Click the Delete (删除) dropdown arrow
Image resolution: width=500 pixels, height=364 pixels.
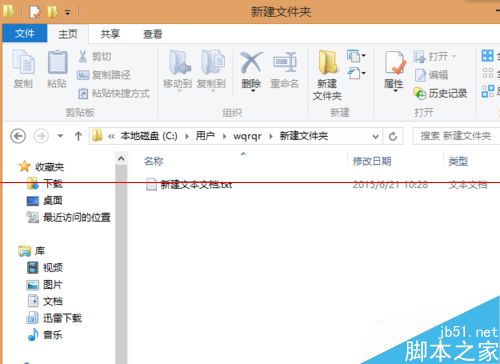coord(252,91)
